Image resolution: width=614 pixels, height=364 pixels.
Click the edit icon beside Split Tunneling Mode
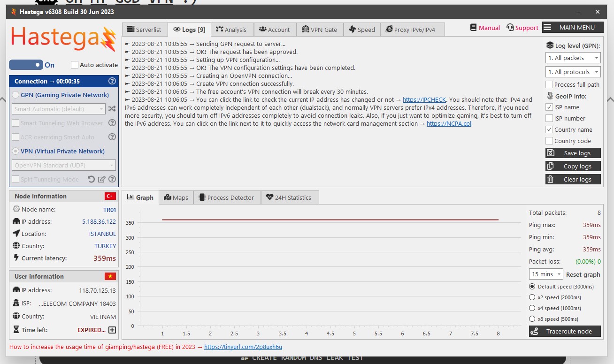pyautogui.click(x=102, y=179)
